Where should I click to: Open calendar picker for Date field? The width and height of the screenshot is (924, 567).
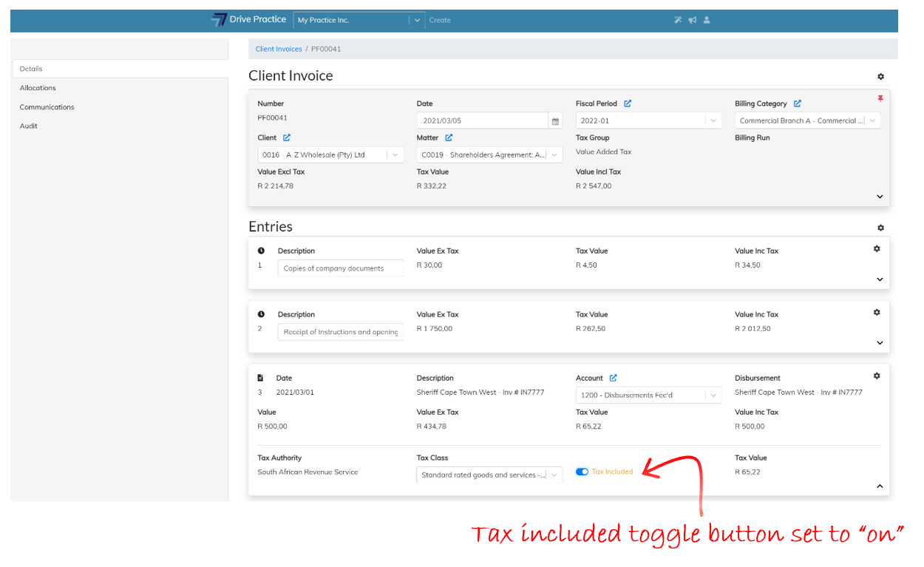555,121
